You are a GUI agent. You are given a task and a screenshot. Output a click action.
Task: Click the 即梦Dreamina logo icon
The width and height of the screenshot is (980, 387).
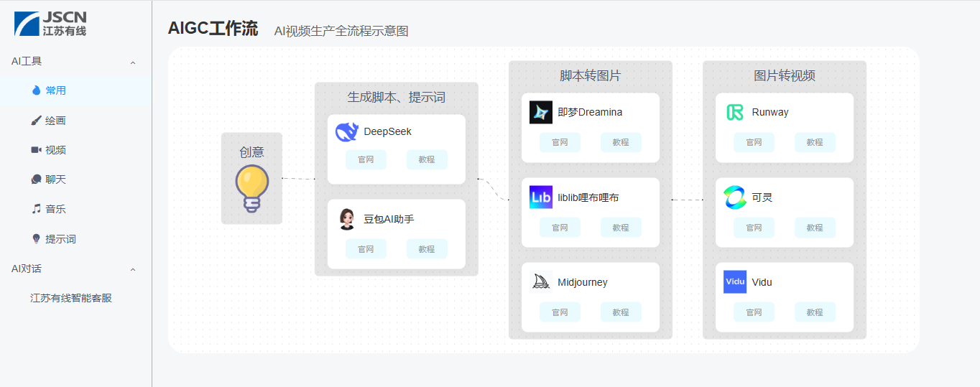pos(541,112)
